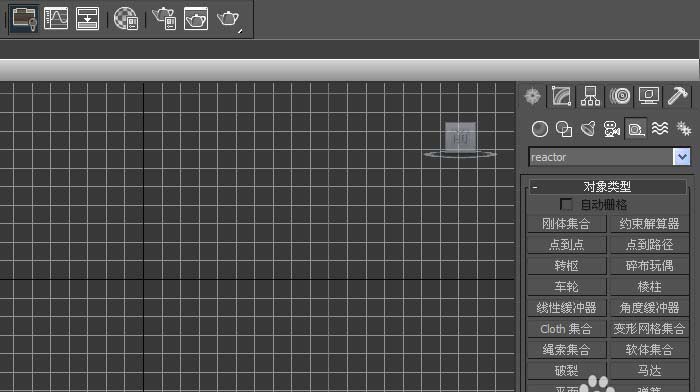The image size is (700, 392).
Task: Click the 角度缓冲器 button
Action: pos(649,308)
